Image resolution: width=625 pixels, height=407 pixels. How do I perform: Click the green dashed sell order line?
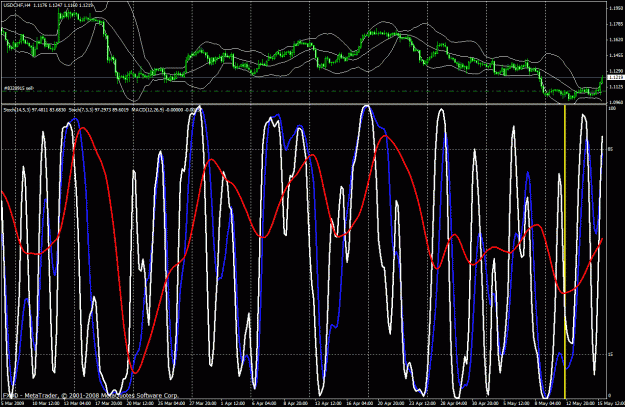pos(303,91)
